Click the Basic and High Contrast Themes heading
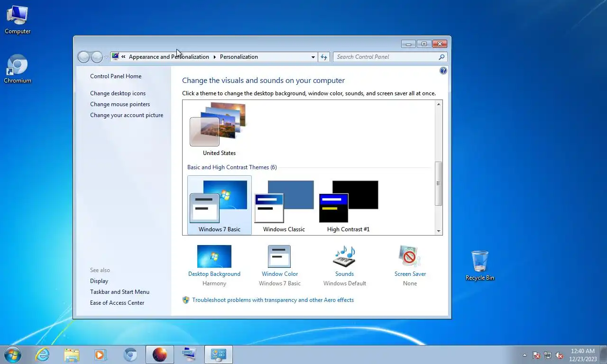The image size is (607, 364). [232, 167]
